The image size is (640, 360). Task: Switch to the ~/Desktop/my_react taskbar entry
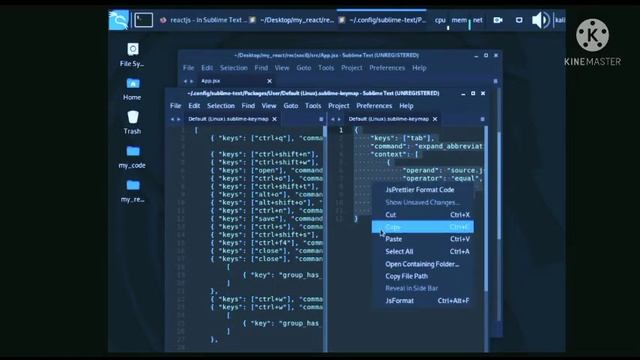(292, 20)
